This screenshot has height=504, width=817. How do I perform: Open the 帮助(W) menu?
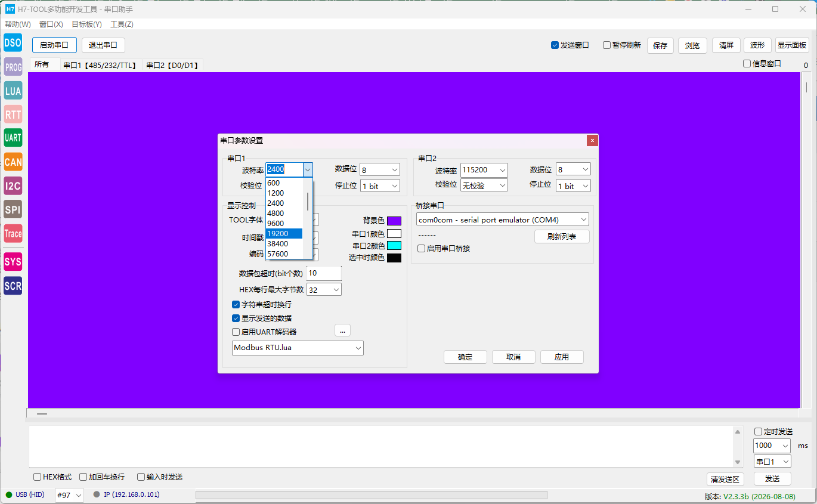18,24
